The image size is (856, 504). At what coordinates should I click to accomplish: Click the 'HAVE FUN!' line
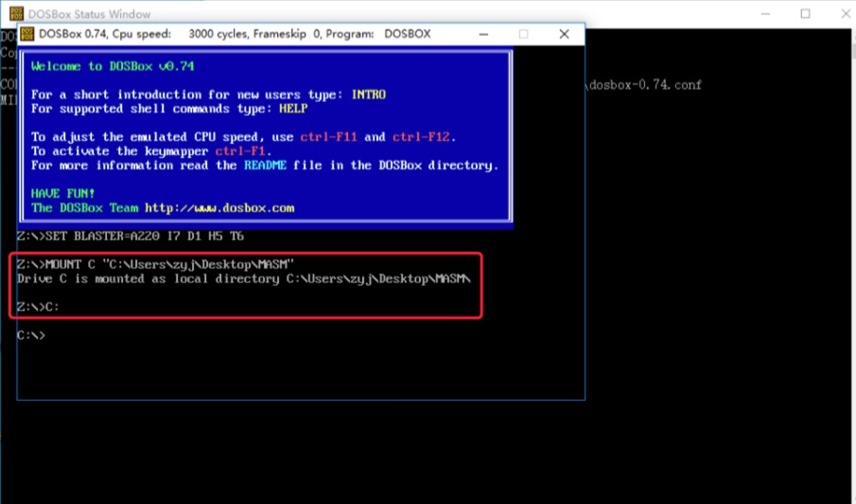(x=62, y=194)
